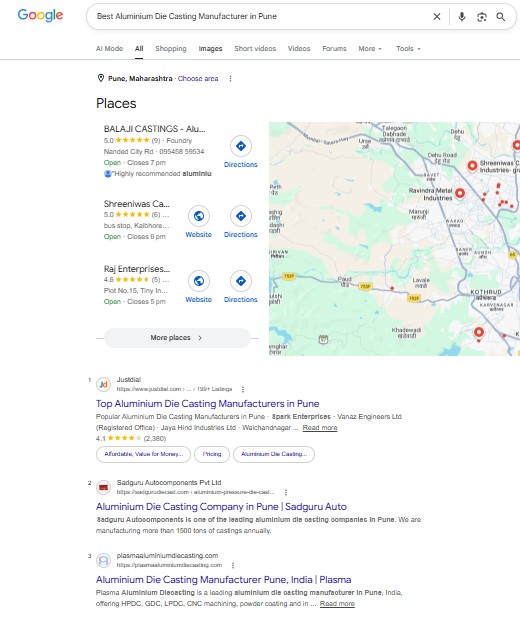Select the Pricing chip
520x618 pixels.
[212, 454]
